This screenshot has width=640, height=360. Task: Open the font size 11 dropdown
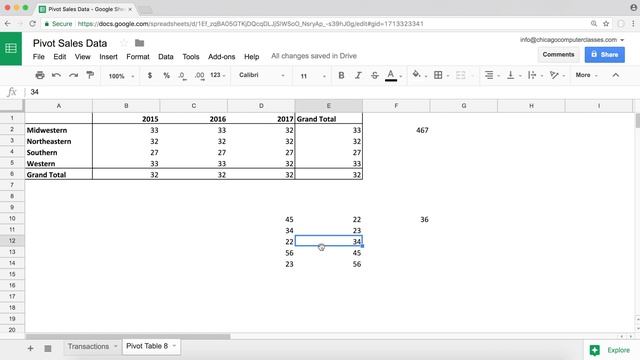(313, 76)
